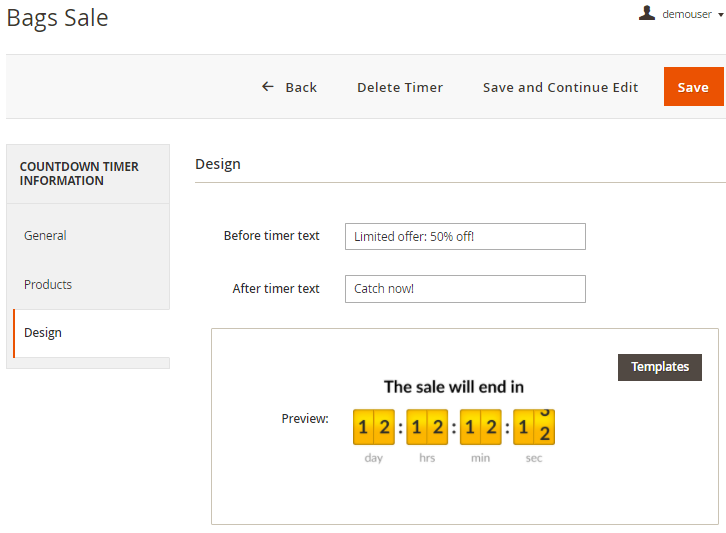
Task: Click the sec flip-counter digits
Action: click(534, 427)
